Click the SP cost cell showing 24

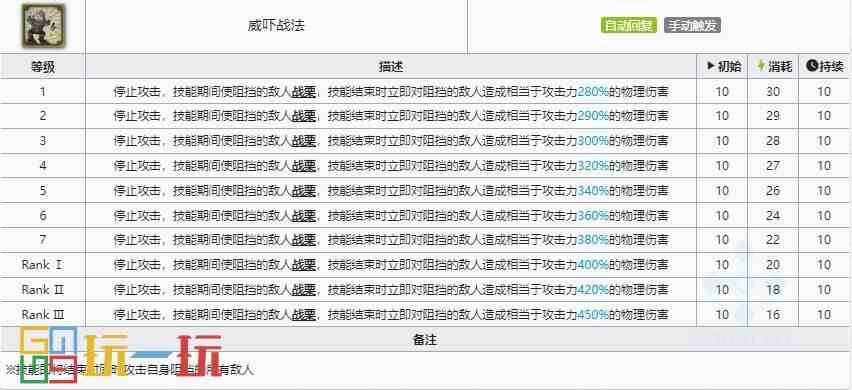click(773, 216)
